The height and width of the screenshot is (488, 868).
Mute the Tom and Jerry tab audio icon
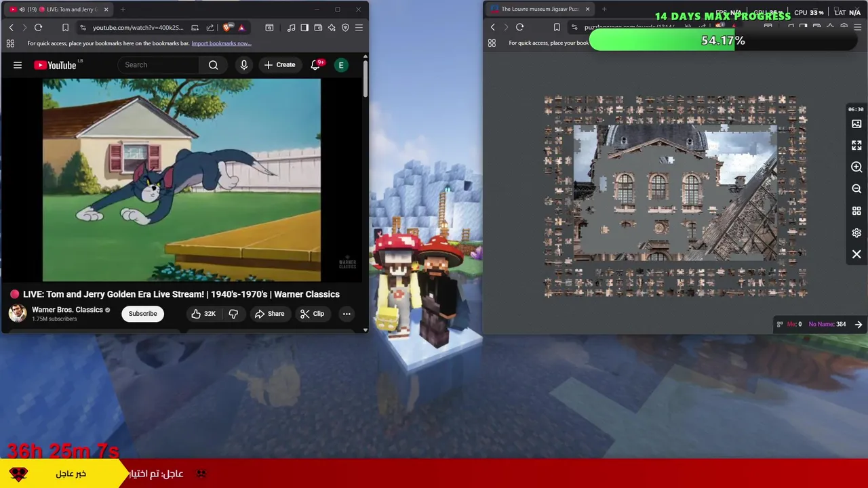pos(22,9)
